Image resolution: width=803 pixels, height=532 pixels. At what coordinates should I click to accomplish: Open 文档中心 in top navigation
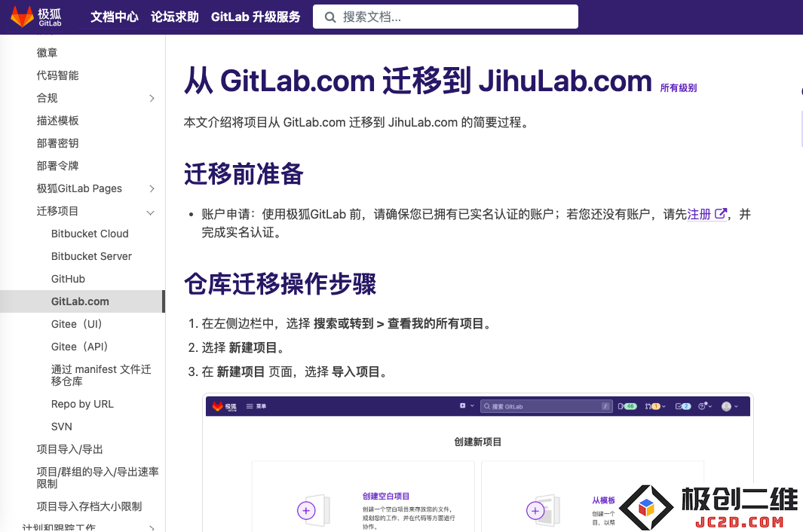pyautogui.click(x=115, y=17)
